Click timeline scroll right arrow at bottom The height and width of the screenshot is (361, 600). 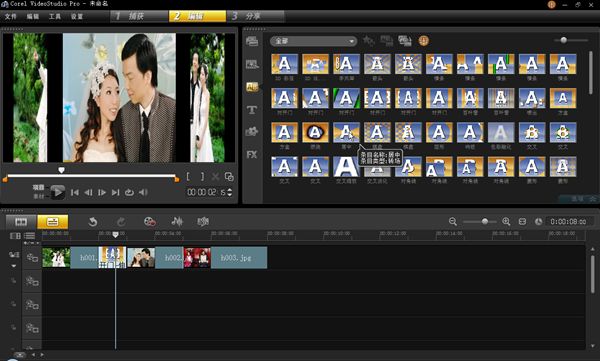click(x=42, y=355)
